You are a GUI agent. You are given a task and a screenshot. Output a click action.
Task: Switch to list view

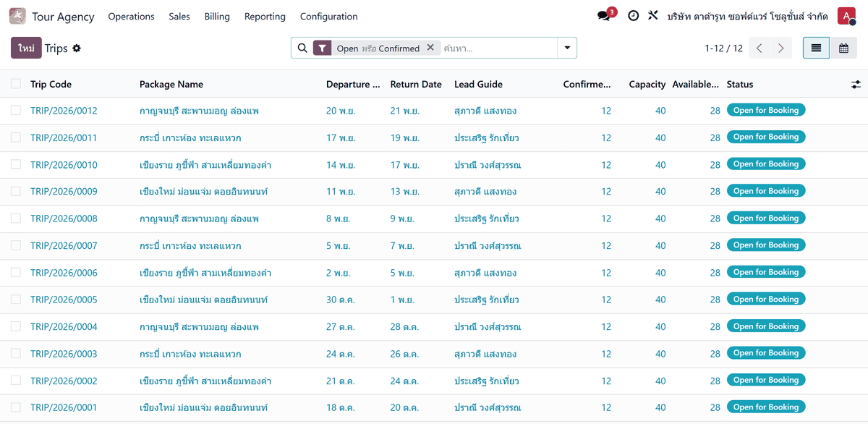816,48
